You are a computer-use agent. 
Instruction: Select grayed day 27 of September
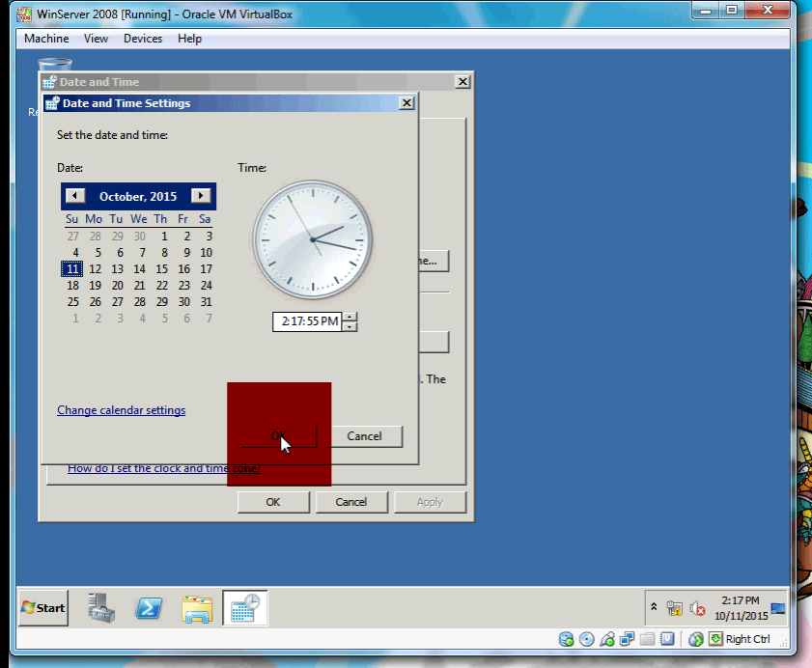click(x=73, y=237)
